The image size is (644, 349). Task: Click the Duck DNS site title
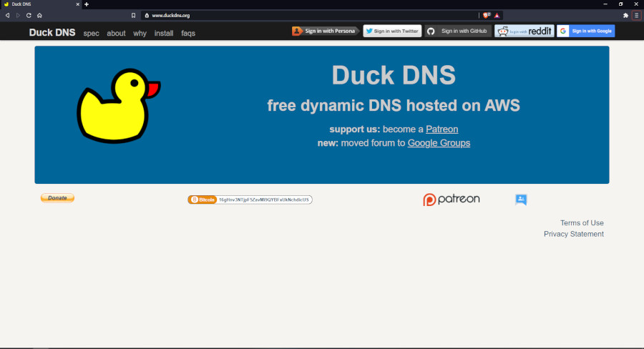point(52,32)
